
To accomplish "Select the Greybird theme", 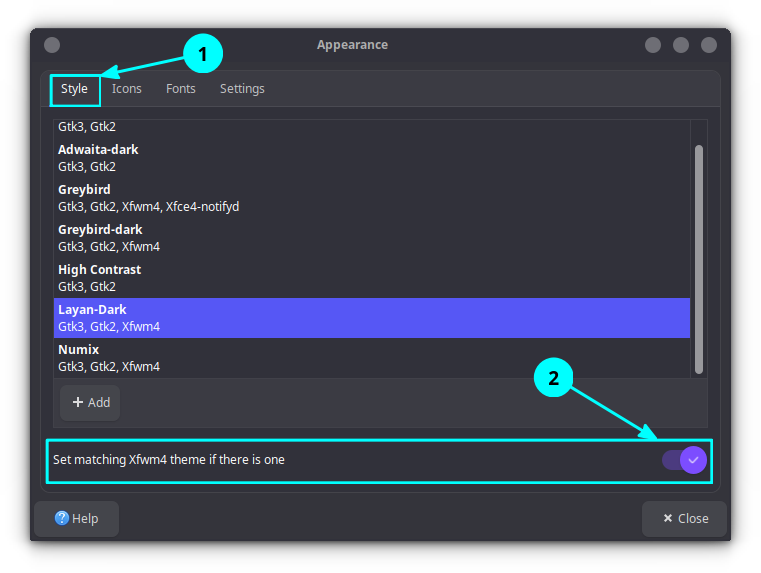I will point(372,198).
